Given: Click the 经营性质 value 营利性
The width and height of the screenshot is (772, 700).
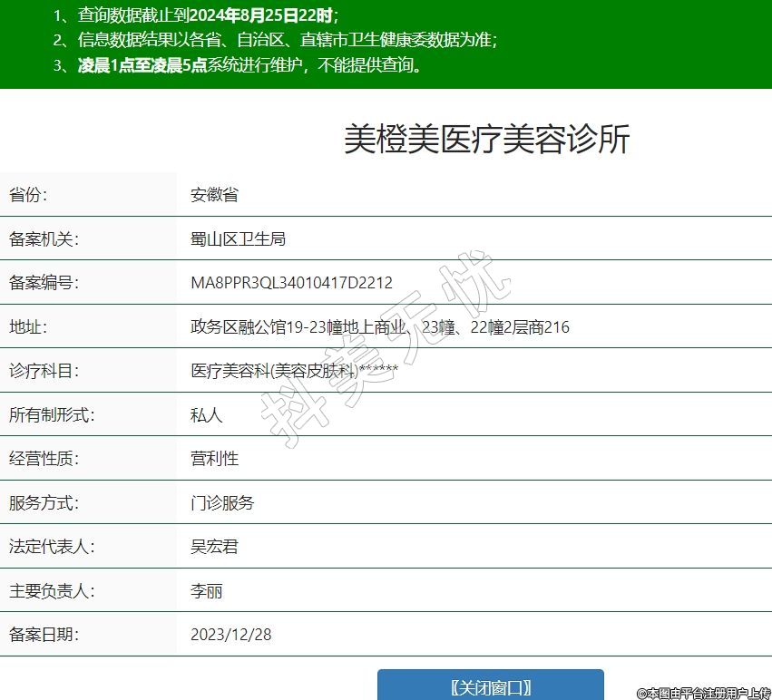Looking at the screenshot, I should coord(214,459).
